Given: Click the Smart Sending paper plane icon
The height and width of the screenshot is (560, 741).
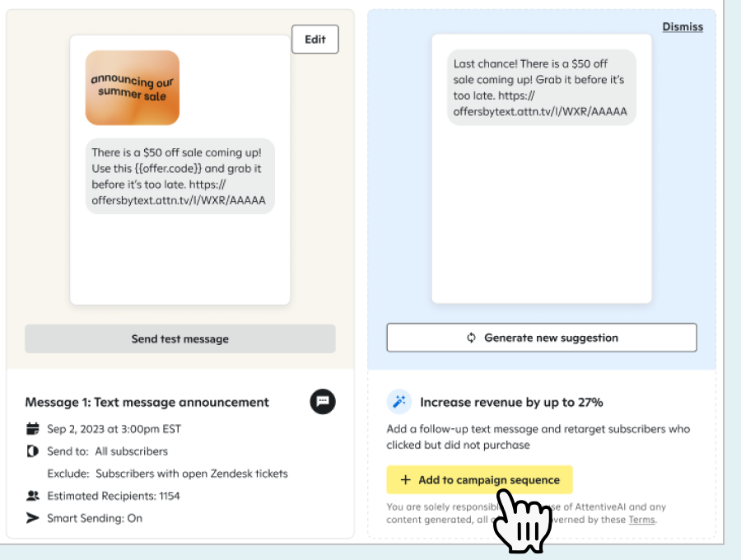Looking at the screenshot, I should 33,518.
